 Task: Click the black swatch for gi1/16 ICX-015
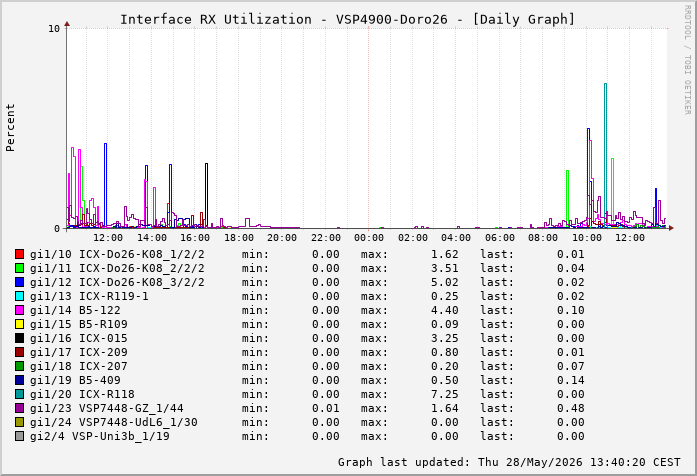tap(19, 338)
